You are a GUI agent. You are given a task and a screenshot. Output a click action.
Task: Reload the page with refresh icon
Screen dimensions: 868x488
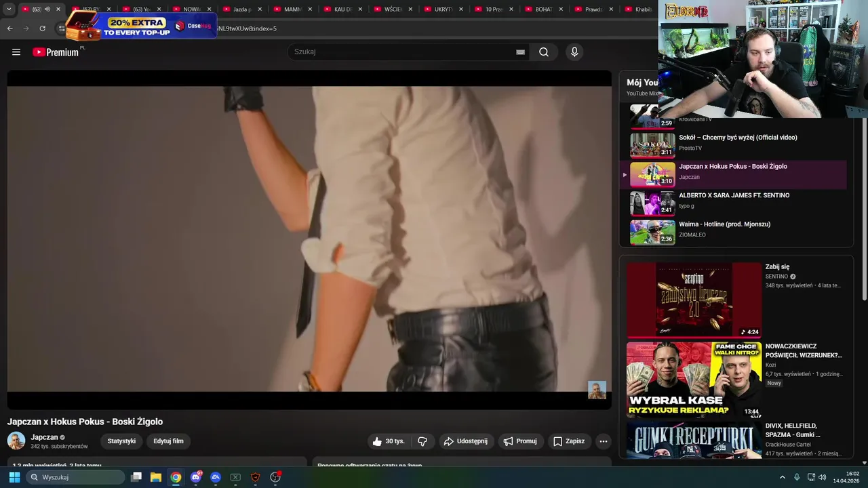tap(42, 28)
